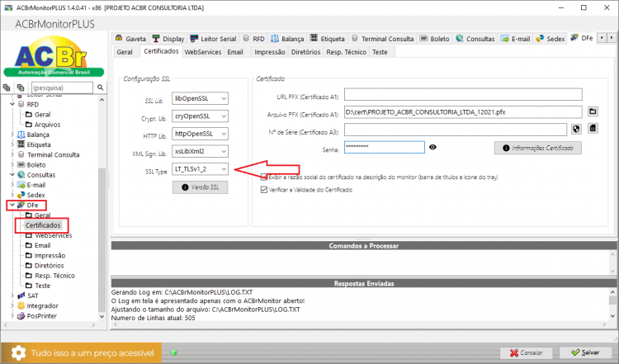Viewport: 619px width, 364px height.
Task: Click the Senha password field
Action: pyautogui.click(x=384, y=147)
